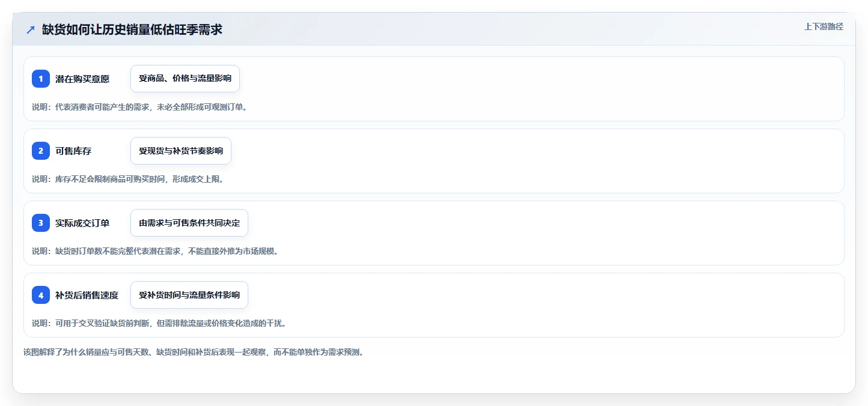
Task: Click title 缺货如何让历史销量低估旺季需求
Action: 132,29
